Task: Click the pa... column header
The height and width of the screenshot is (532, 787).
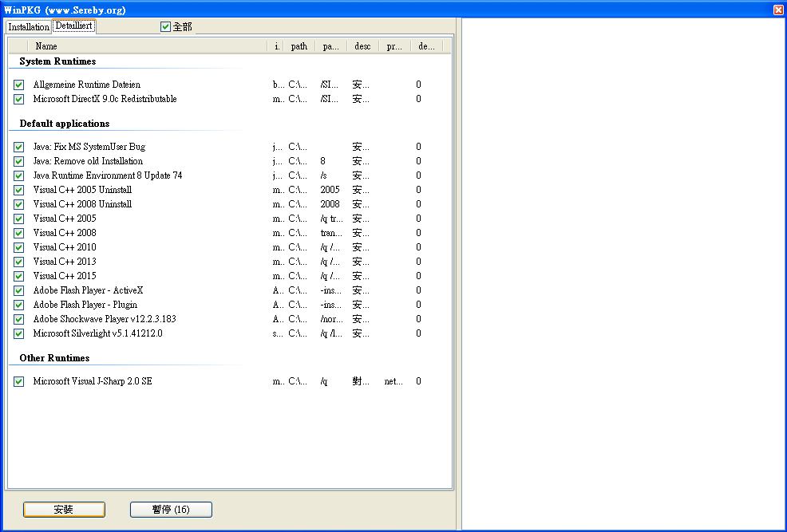Action: (331, 46)
